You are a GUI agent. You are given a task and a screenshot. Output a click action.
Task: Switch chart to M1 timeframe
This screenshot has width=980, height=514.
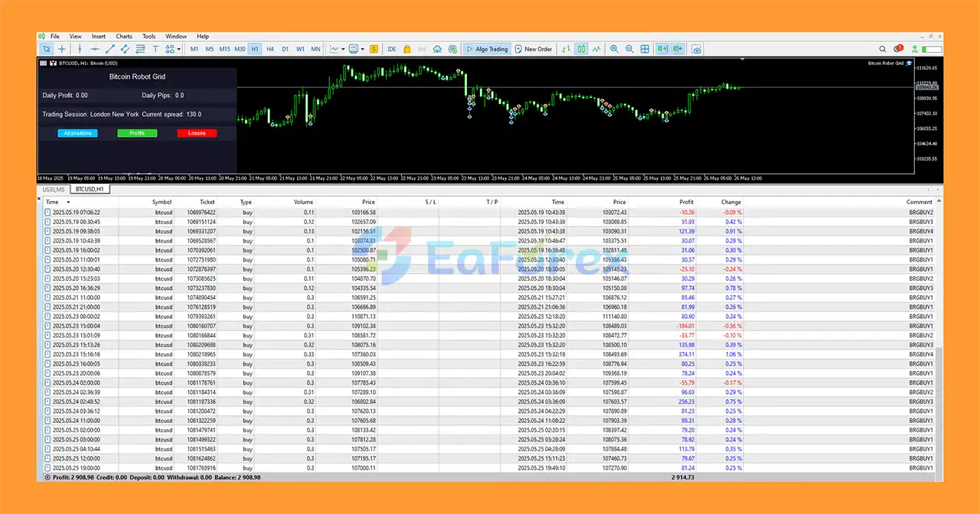click(194, 49)
